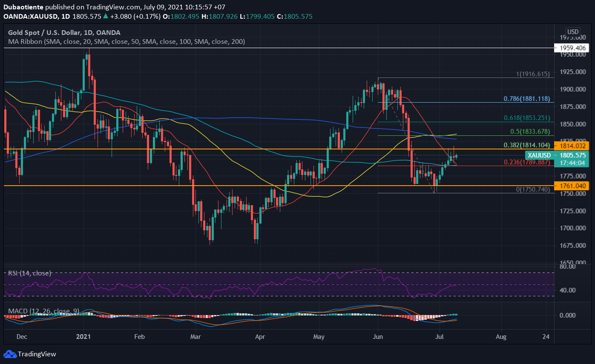Click the Fibonacci 0.5(1833.678) level label
This screenshot has height=364, width=595.
(x=530, y=132)
